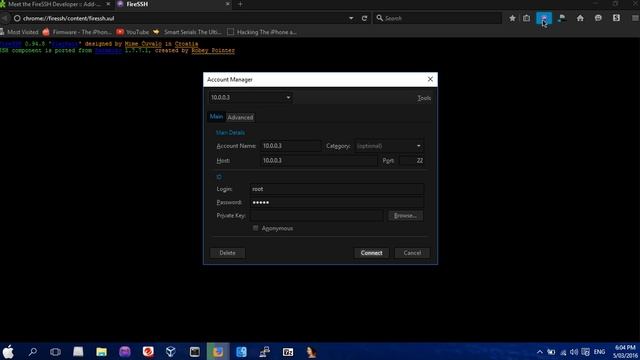Close the Account Manager dialog

click(430, 79)
